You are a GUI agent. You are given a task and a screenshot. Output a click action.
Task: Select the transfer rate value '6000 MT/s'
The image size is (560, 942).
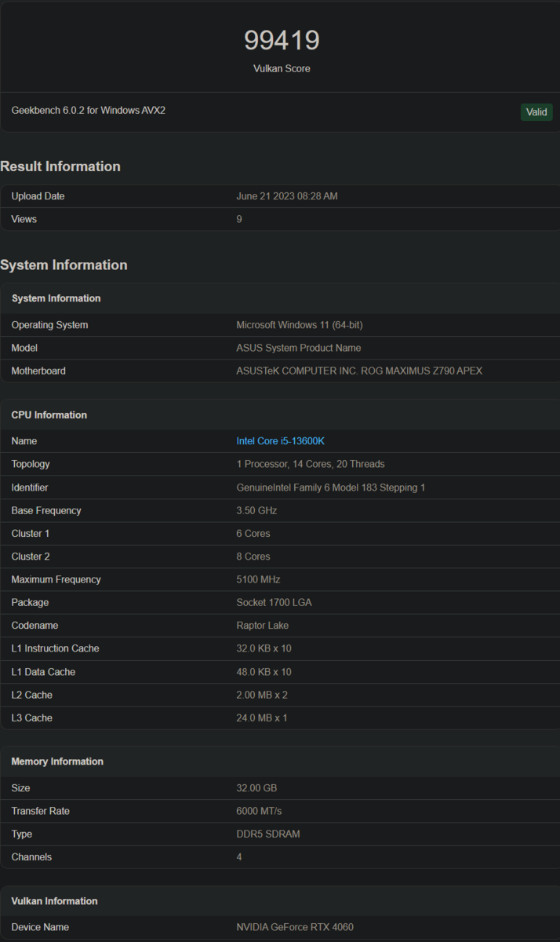coord(259,811)
